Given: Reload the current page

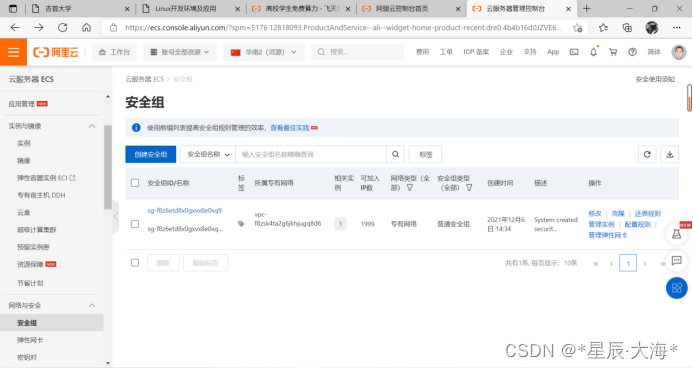Looking at the screenshot, I should (x=63, y=27).
